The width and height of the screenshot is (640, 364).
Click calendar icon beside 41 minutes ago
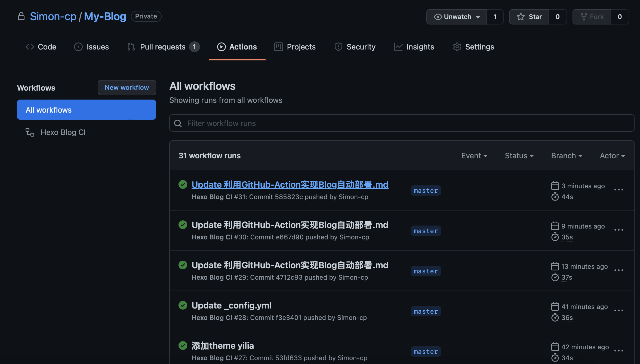coord(555,306)
